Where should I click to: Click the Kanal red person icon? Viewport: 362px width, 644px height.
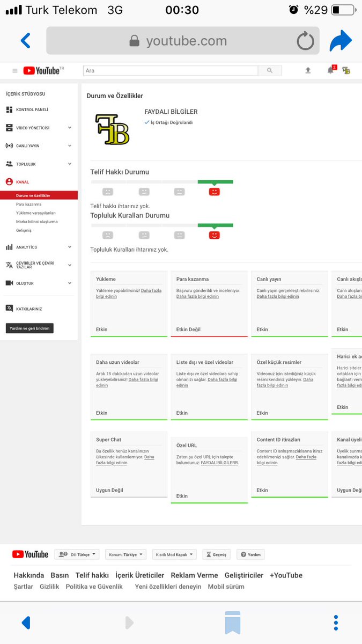click(x=9, y=182)
